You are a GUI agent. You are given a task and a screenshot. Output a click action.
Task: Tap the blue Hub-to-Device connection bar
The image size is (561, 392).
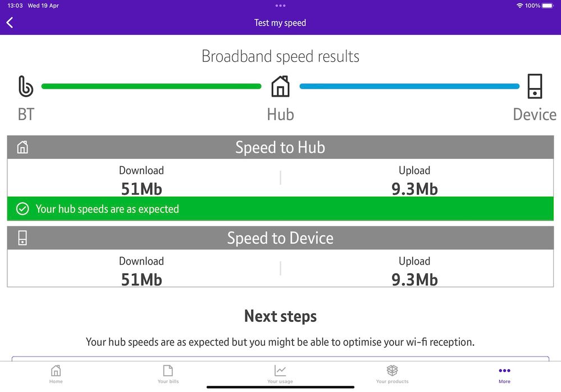coord(409,86)
